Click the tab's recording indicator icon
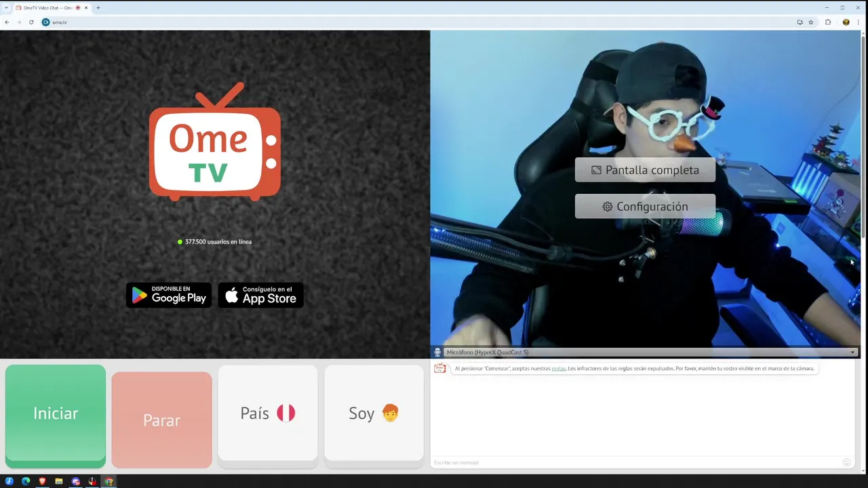Screen dimensions: 868x488 point(78,7)
